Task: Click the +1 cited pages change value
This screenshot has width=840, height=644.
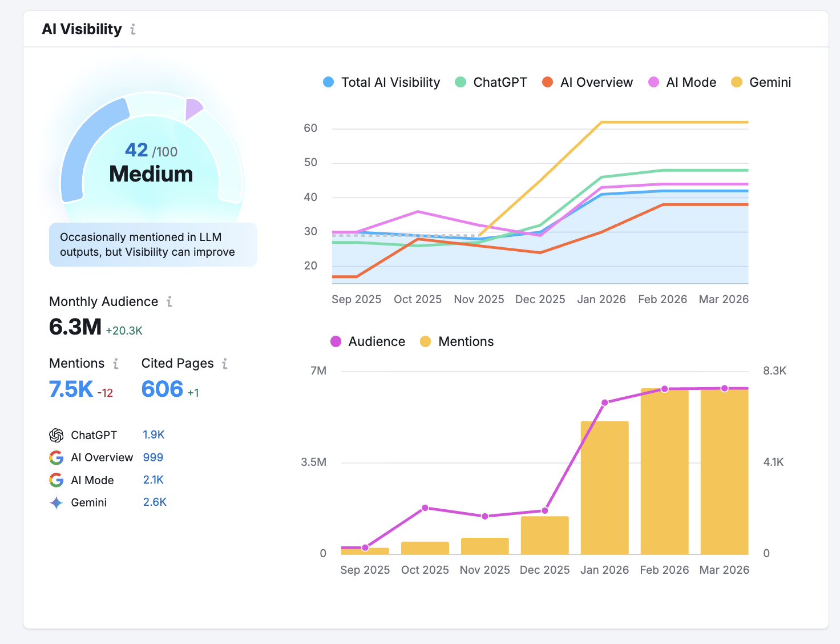Action: pos(193,393)
